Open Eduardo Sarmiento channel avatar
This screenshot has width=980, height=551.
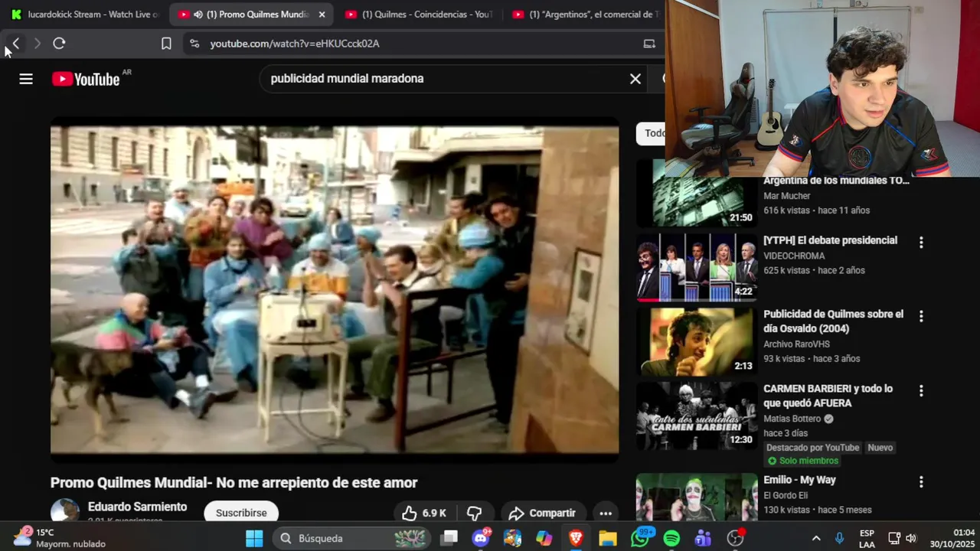(65, 512)
